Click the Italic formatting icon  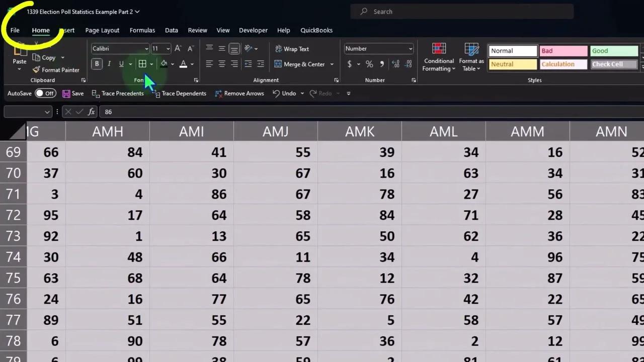click(109, 64)
